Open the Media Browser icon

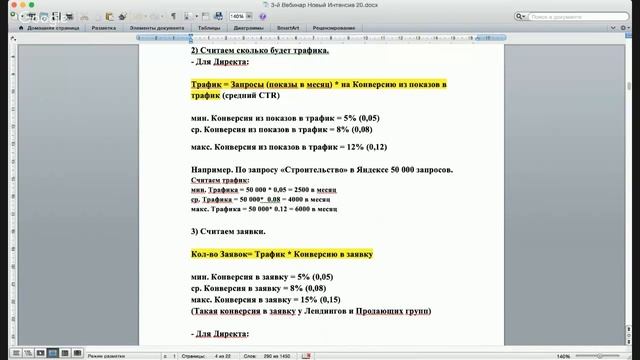pos(218,16)
